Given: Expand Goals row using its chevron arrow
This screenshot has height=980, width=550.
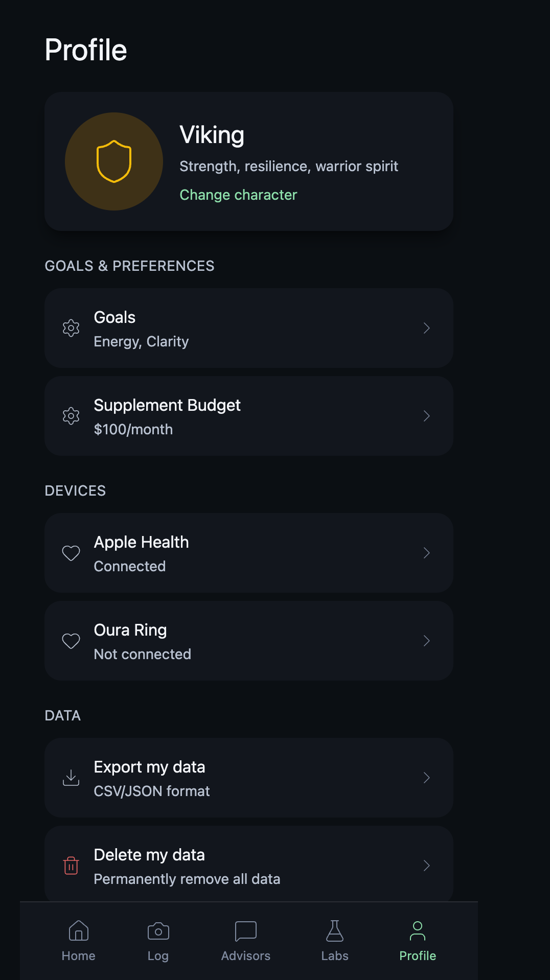Looking at the screenshot, I should click(x=427, y=328).
